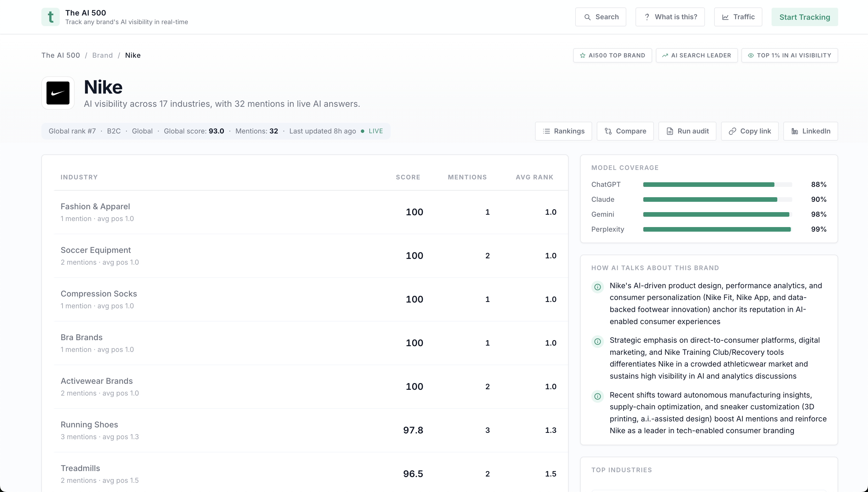Click the AI500 TOP BRAND badge
The image size is (868, 492).
tap(612, 55)
